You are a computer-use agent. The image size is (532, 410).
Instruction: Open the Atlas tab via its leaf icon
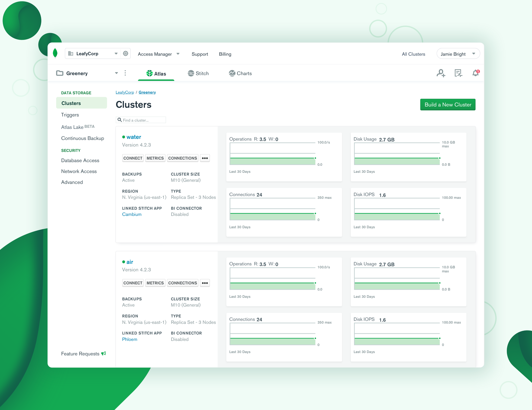(150, 73)
